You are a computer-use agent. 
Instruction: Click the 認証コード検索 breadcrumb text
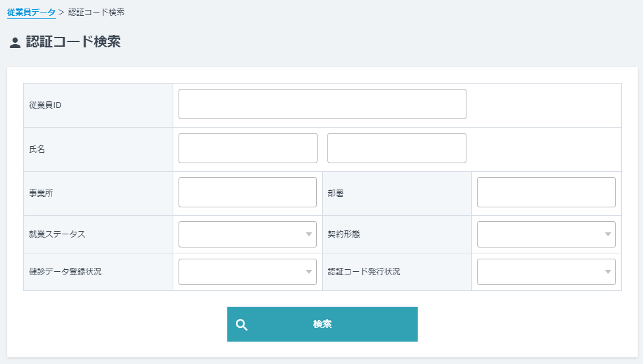(96, 13)
